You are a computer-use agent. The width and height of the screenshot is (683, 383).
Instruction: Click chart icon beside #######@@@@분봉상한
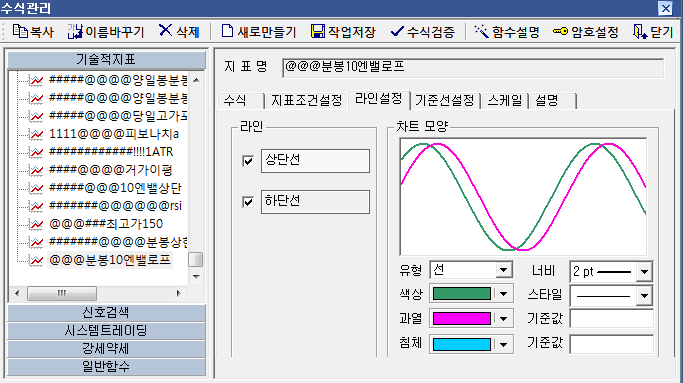coord(36,242)
